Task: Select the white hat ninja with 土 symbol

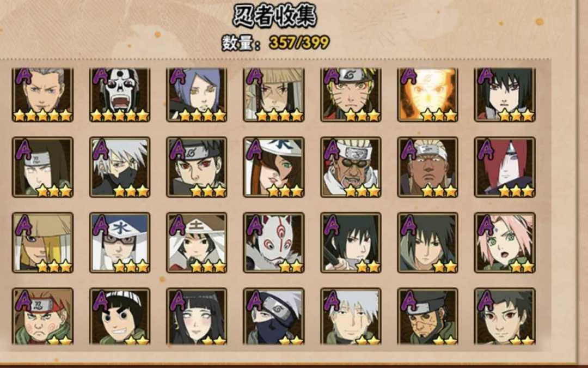Action: coord(197,243)
